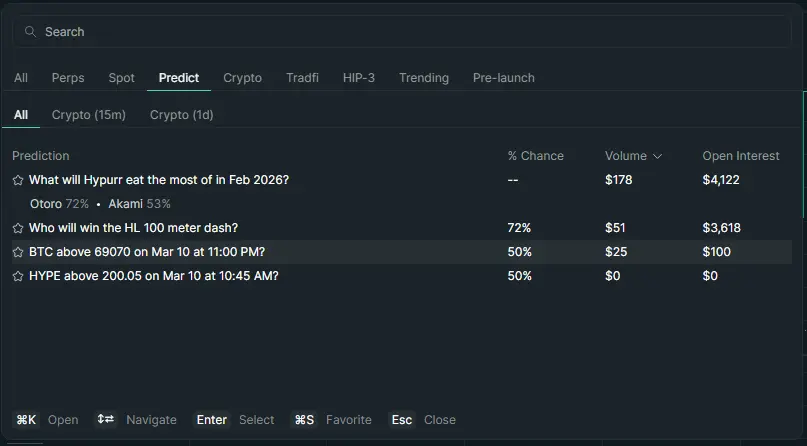Click the navigate arrows shortcut icon
This screenshot has height=446, width=807.
pyautogui.click(x=105, y=420)
